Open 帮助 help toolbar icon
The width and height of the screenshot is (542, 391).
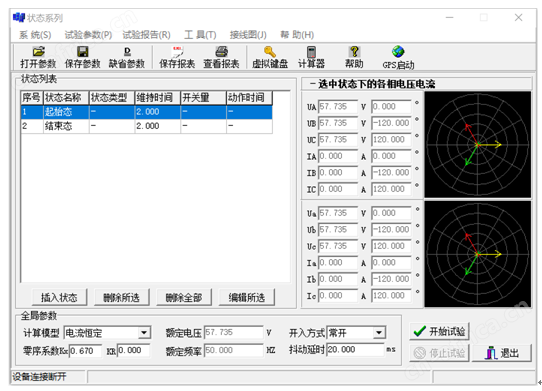354,58
